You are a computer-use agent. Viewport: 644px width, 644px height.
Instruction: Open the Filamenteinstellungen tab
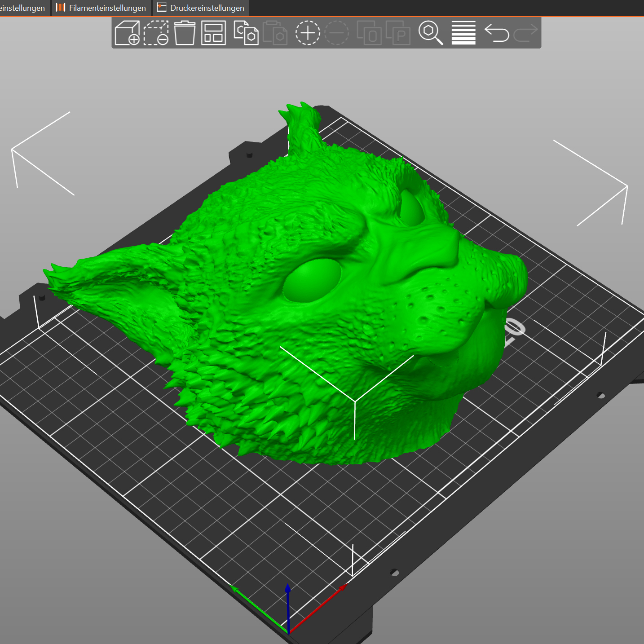tap(101, 8)
